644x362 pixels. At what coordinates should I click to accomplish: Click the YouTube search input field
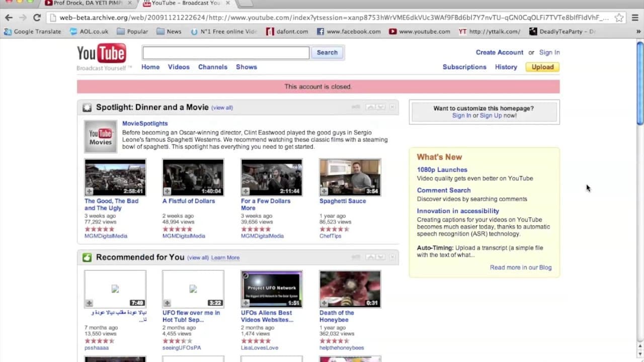pyautogui.click(x=226, y=53)
